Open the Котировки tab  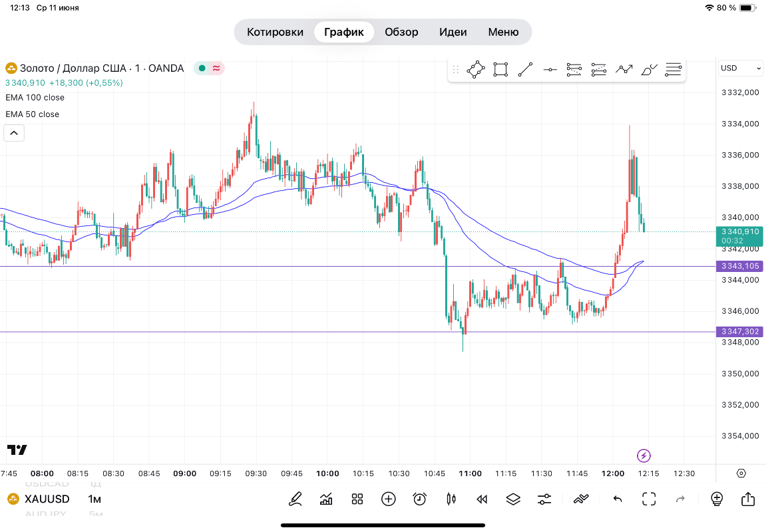[275, 32]
